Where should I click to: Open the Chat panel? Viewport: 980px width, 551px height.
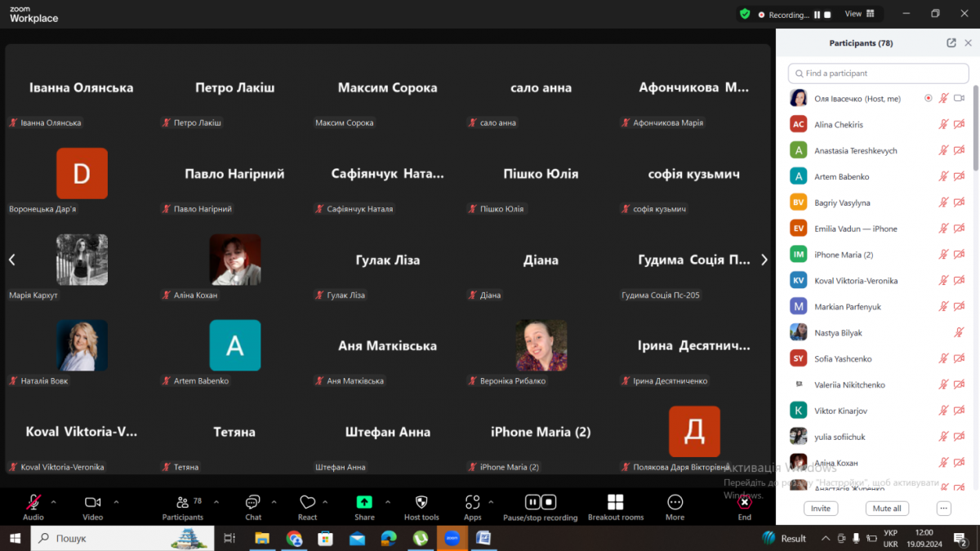click(x=253, y=504)
